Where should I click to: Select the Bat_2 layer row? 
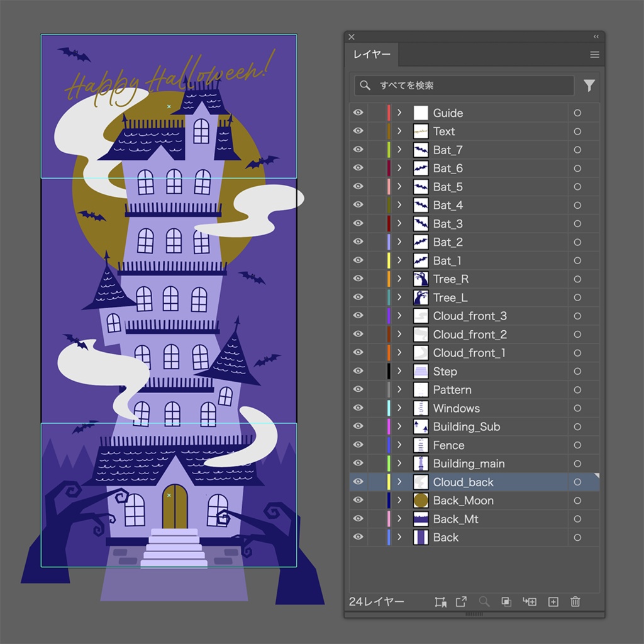pyautogui.click(x=474, y=242)
